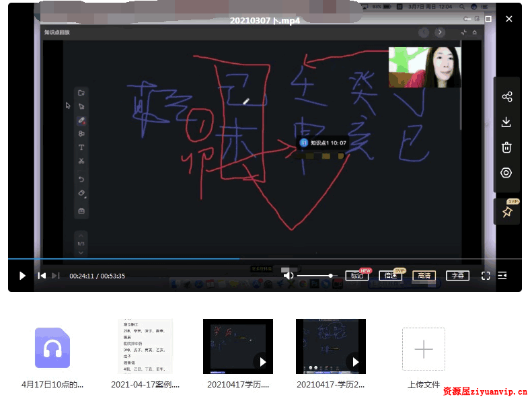
Task: Open the circular target settings icon
Action: 506,173
